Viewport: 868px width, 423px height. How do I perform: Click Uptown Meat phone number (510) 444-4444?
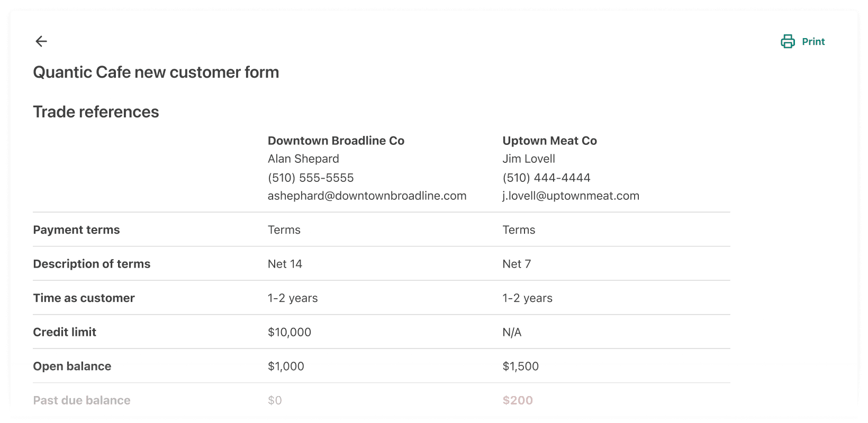pyautogui.click(x=546, y=178)
